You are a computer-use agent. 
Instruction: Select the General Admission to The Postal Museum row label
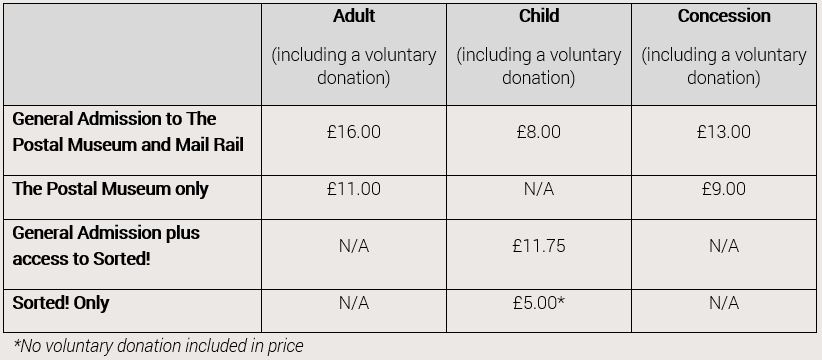click(x=128, y=132)
